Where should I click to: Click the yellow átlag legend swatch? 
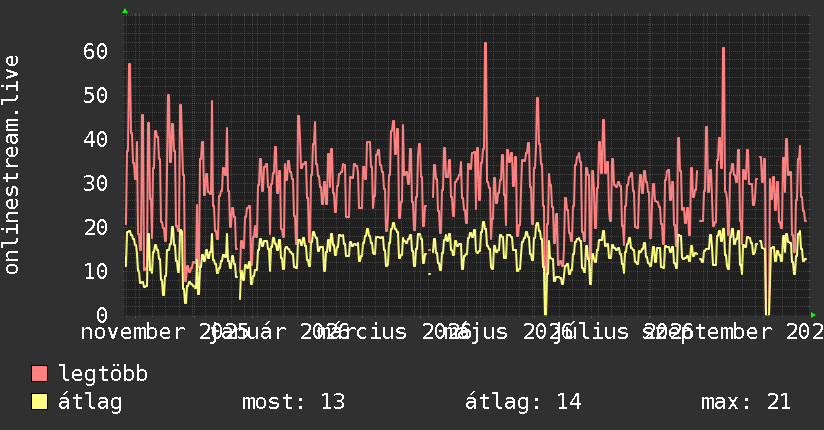click(39, 401)
